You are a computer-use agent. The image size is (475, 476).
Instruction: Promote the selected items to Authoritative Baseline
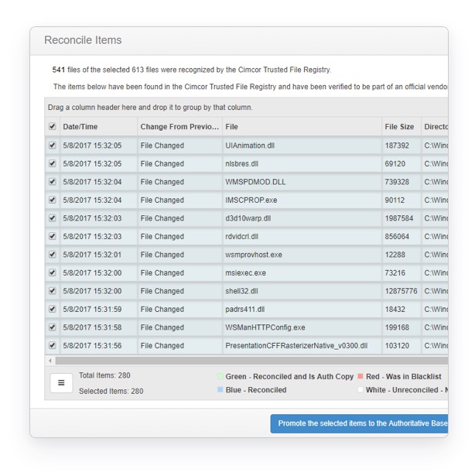(x=360, y=423)
